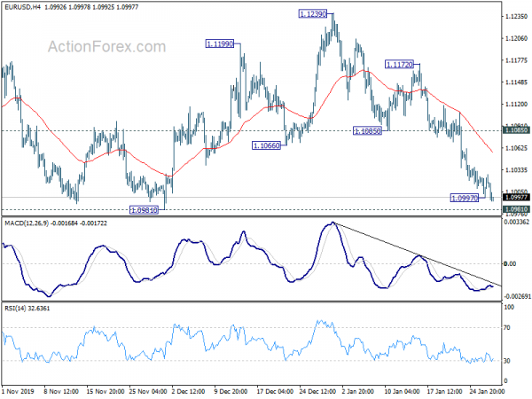Click the 1.10850 tag on the price axis
Viewport: 532px width, 399px height.
(x=515, y=129)
